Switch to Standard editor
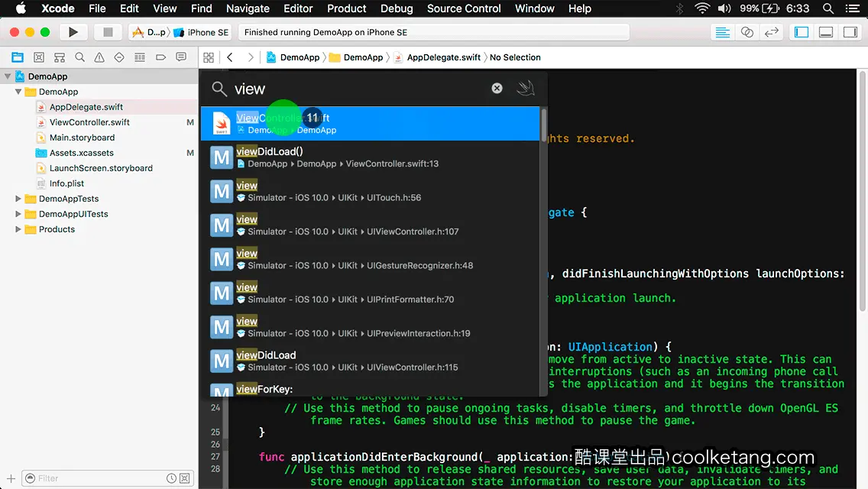Image resolution: width=868 pixels, height=489 pixels. pyautogui.click(x=722, y=32)
